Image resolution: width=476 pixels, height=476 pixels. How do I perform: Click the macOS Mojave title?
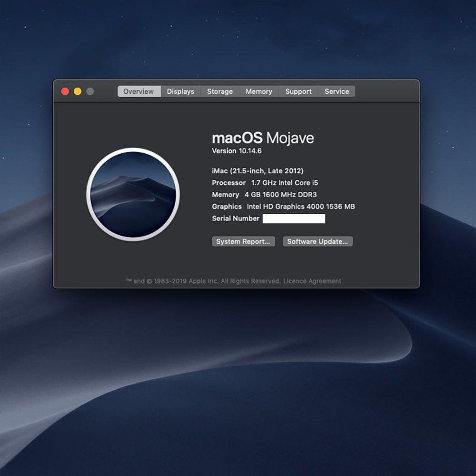coord(263,138)
